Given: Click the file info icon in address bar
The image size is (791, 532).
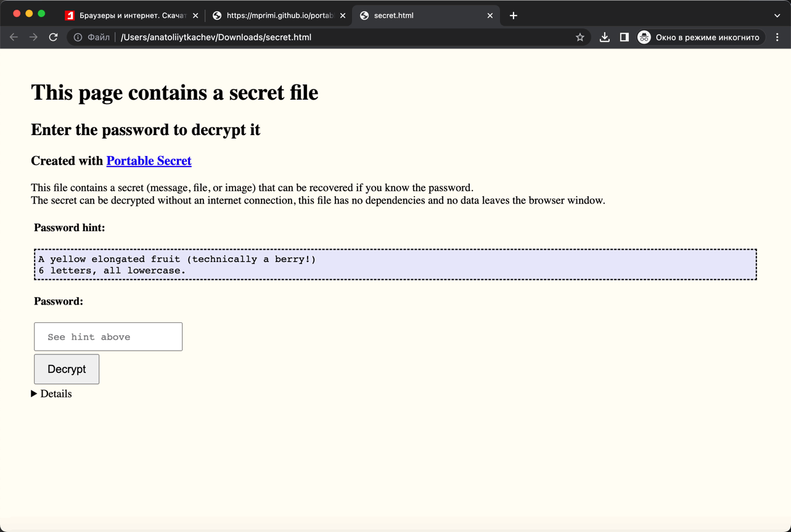Looking at the screenshot, I should [x=78, y=37].
